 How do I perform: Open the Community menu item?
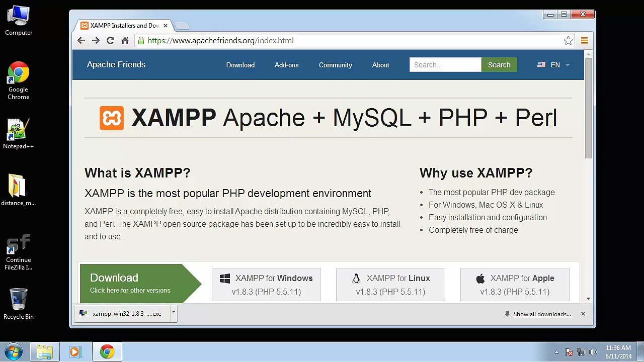point(336,65)
